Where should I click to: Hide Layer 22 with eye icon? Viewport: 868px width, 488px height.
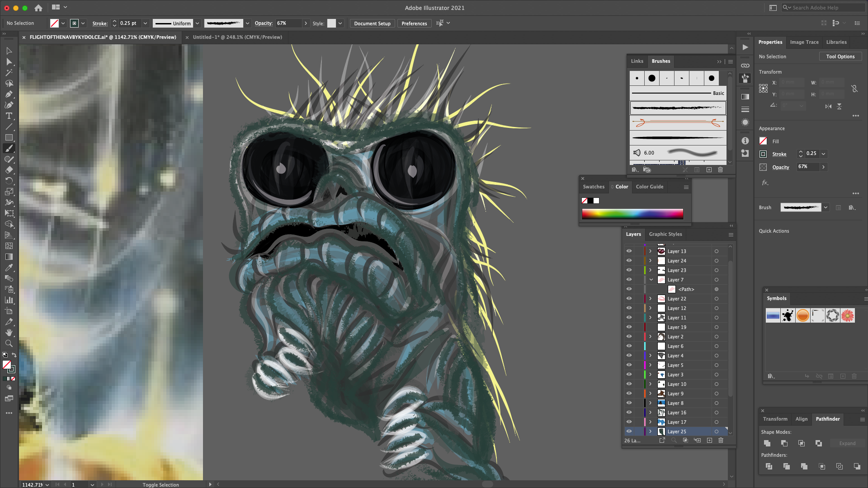629,299
